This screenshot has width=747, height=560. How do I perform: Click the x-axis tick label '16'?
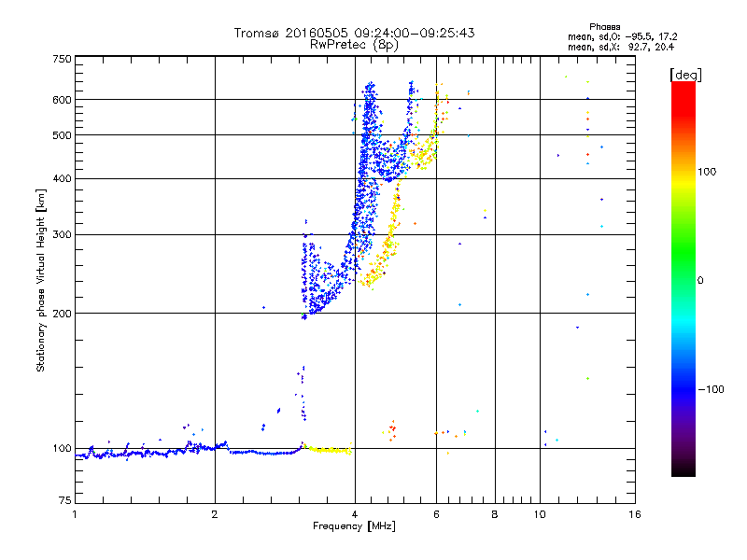635,514
